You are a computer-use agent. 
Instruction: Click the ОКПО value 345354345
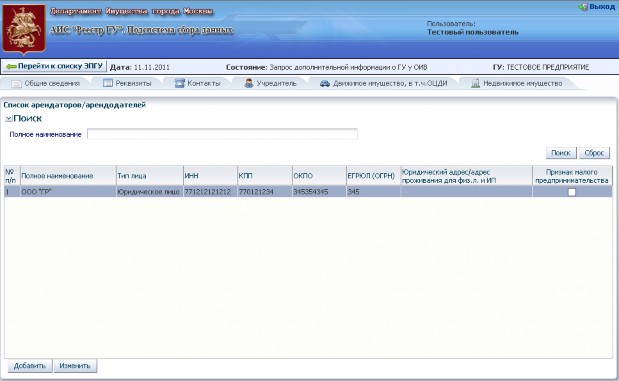tap(319, 192)
